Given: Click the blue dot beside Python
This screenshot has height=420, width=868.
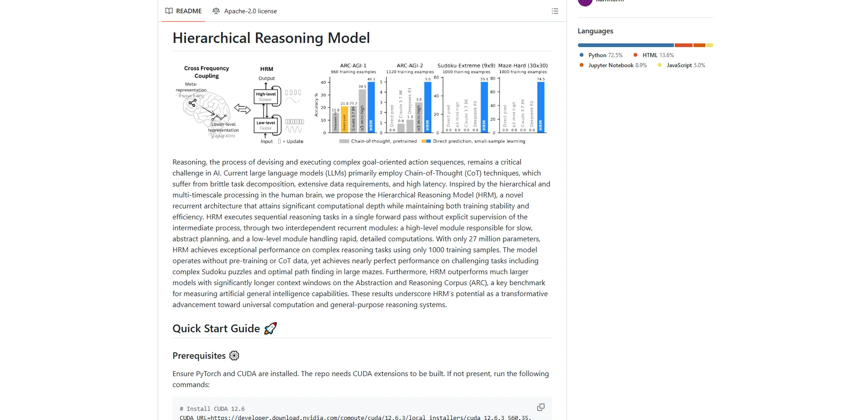Looking at the screenshot, I should (x=581, y=55).
